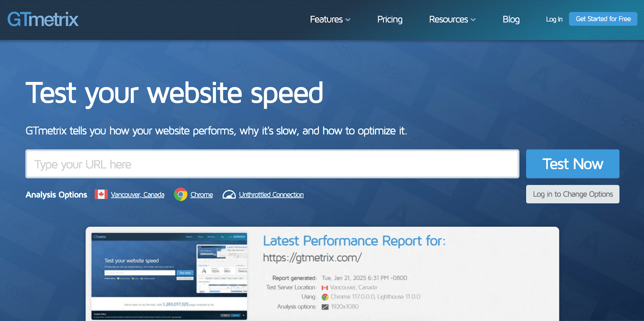This screenshot has width=644, height=321.
Task: Expand the Features dropdown menu
Action: (326, 19)
